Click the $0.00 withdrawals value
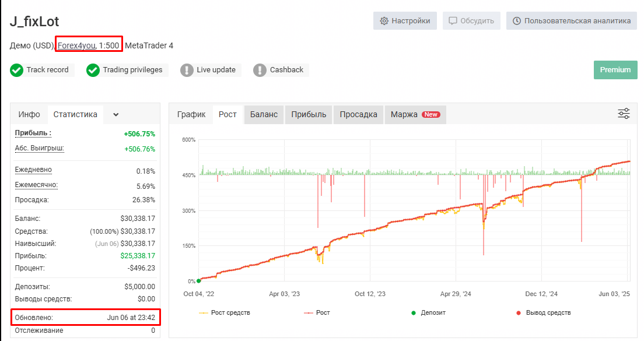Screen dimensions: 644x341 click(x=146, y=298)
